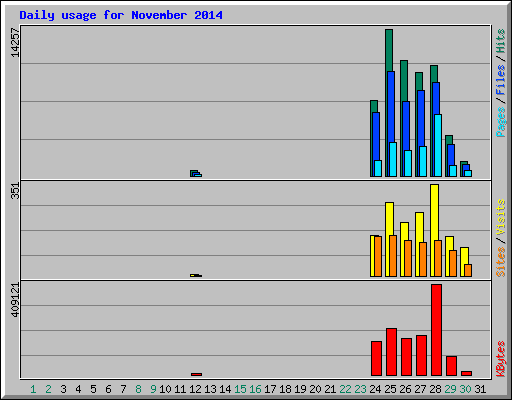Click the orange Sites bar for day 30
Screen dimensions: 512x400
tap(468, 270)
